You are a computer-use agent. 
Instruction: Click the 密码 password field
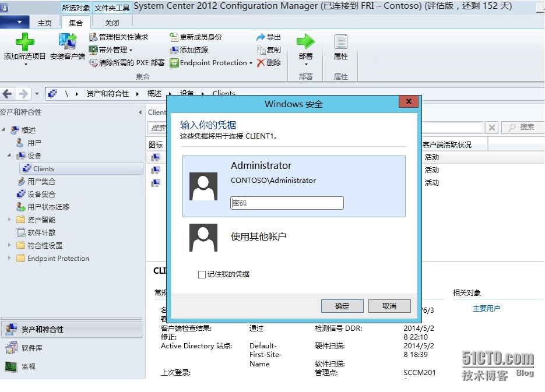(x=287, y=203)
